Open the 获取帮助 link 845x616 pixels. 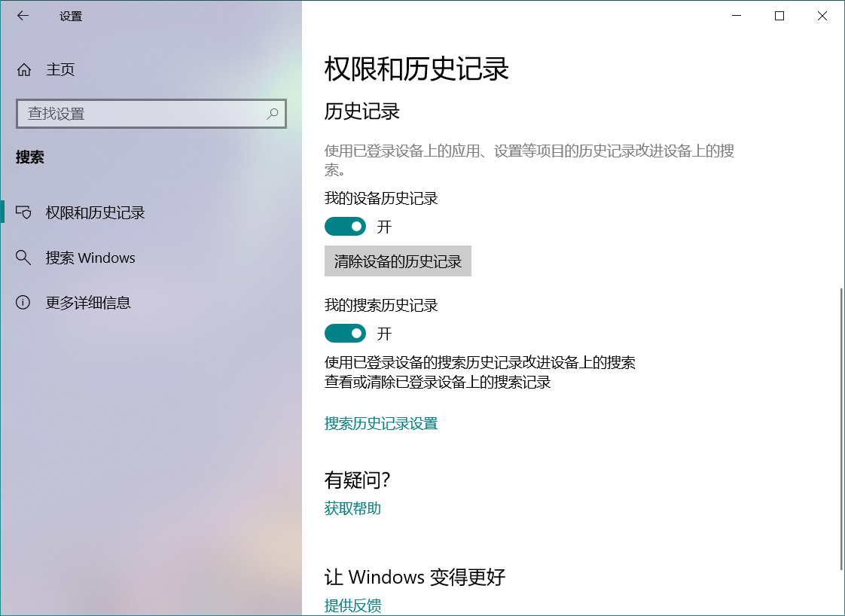(352, 508)
